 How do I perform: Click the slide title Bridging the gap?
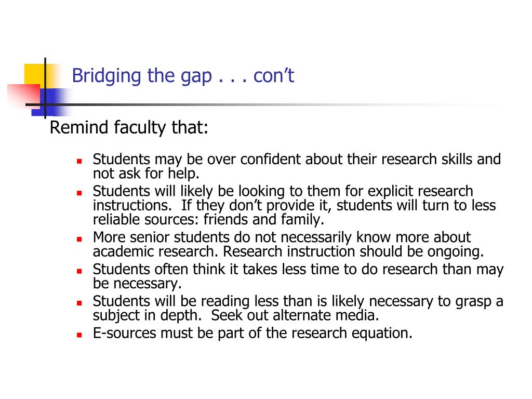pyautogui.click(x=183, y=76)
